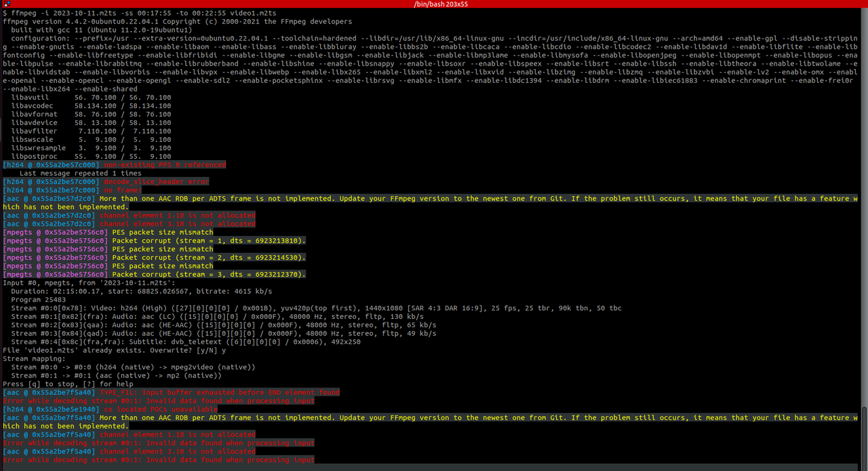The width and height of the screenshot is (868, 471).
Task: Click 'Press [q] to stop, [?] for help'
Action: point(68,384)
